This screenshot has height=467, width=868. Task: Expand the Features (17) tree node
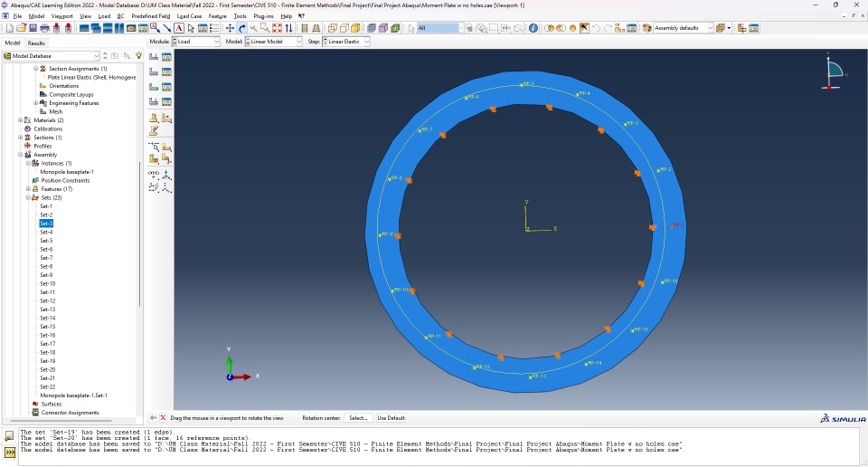(x=28, y=189)
